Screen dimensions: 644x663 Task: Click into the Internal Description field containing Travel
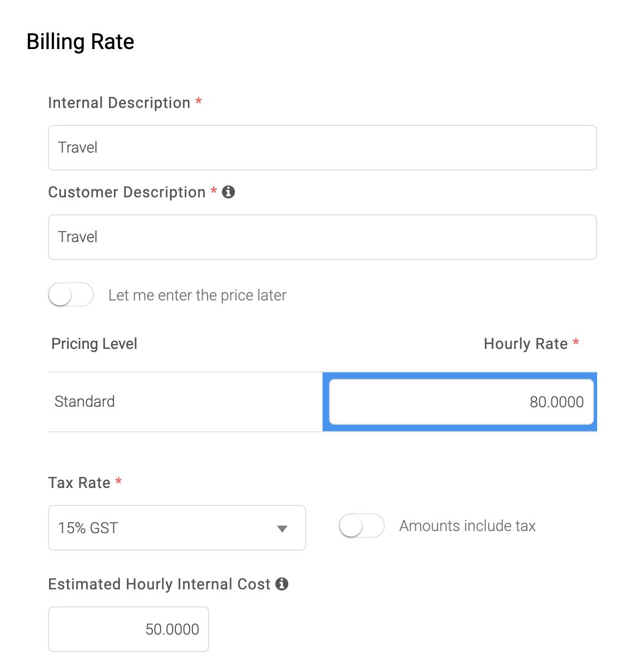coord(323,148)
